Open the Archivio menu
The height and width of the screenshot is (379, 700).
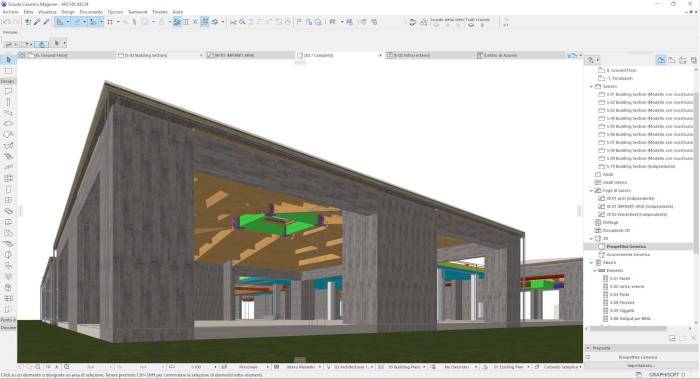click(11, 12)
